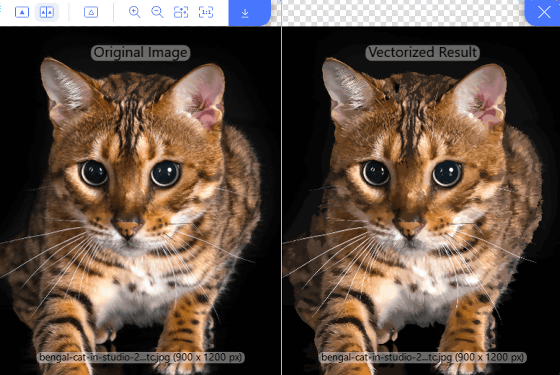Click the file name under the vectorized result

point(422,357)
